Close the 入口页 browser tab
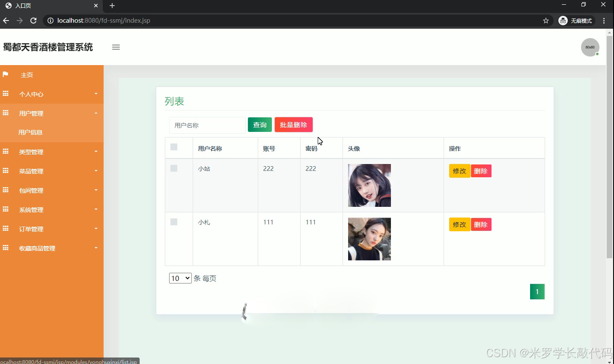Screen dimensions: 614x364 click(x=96, y=6)
